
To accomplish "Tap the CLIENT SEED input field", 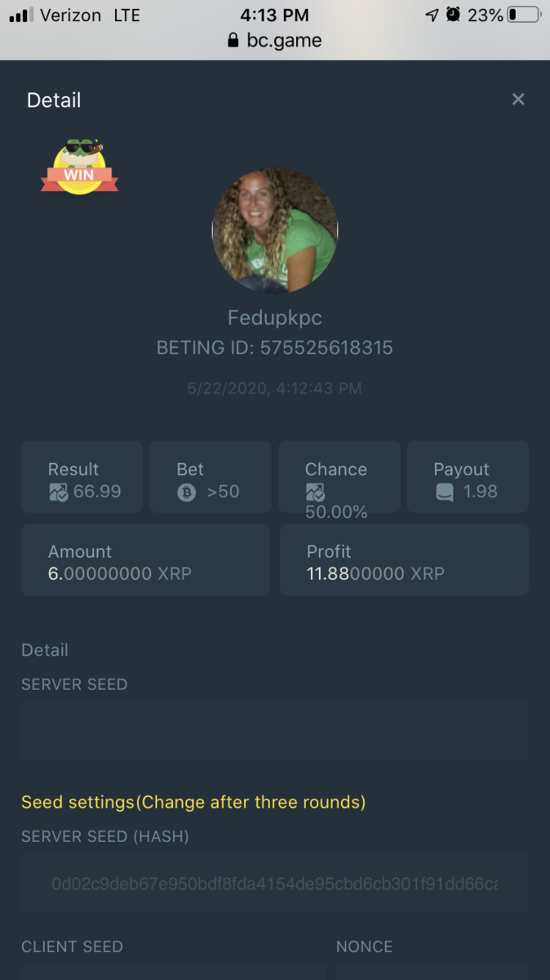I will [x=172, y=972].
